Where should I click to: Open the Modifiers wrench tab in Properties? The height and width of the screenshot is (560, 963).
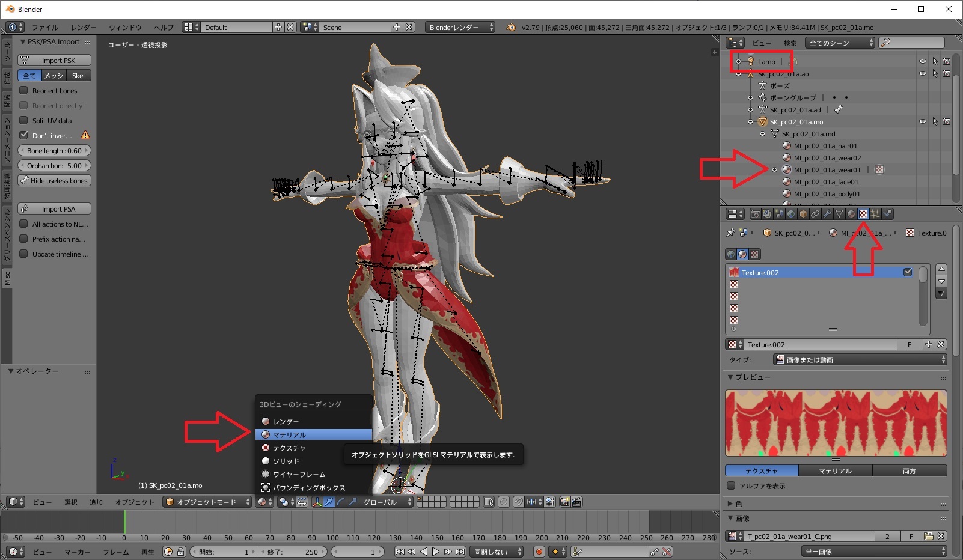[827, 214]
